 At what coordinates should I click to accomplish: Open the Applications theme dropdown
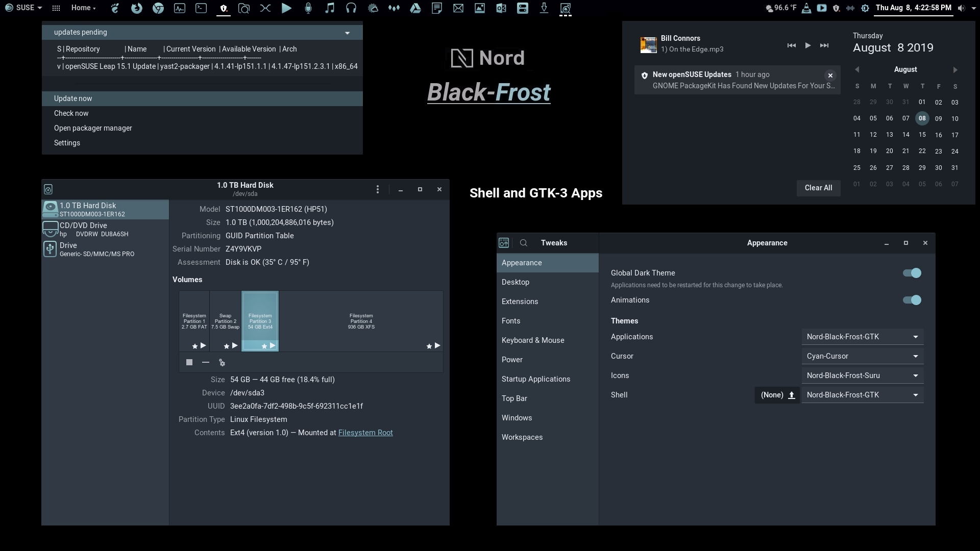(863, 337)
